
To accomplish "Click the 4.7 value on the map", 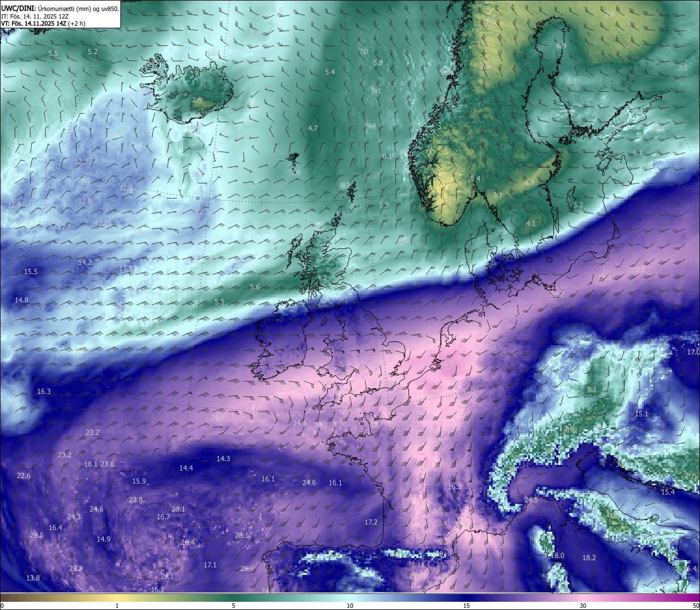I will point(313,129).
